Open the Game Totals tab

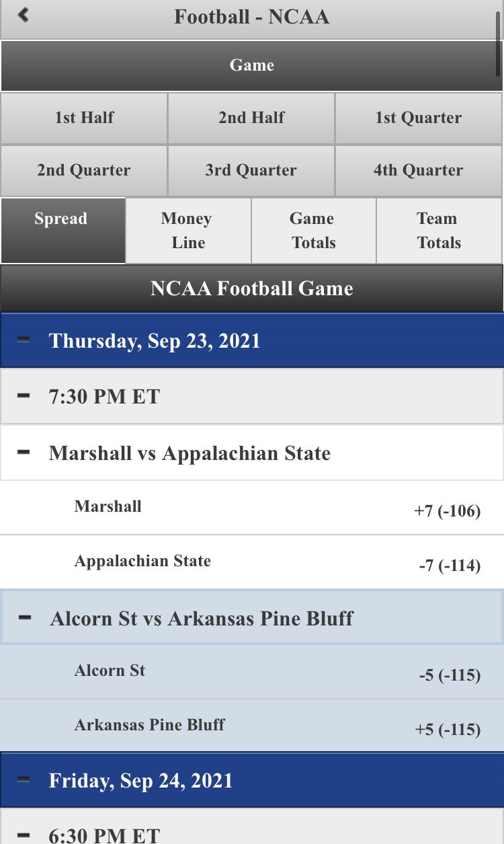[x=313, y=231]
